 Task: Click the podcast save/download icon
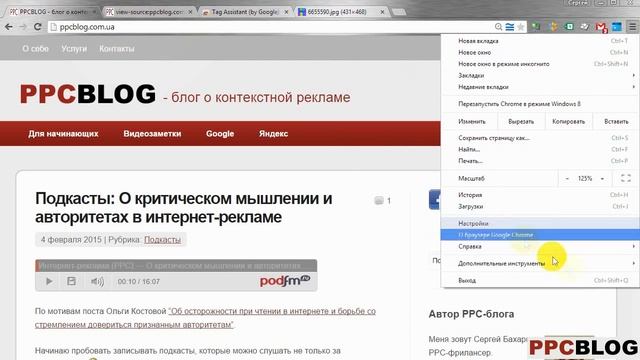[x=71, y=281]
